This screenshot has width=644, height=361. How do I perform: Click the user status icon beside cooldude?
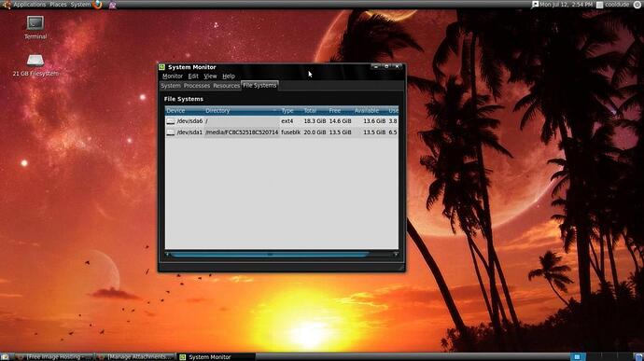click(599, 5)
